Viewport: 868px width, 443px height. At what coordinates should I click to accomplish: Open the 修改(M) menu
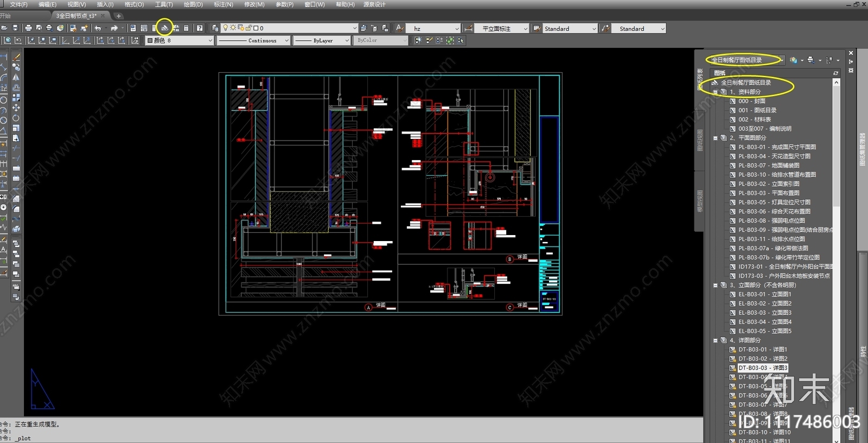click(x=254, y=4)
